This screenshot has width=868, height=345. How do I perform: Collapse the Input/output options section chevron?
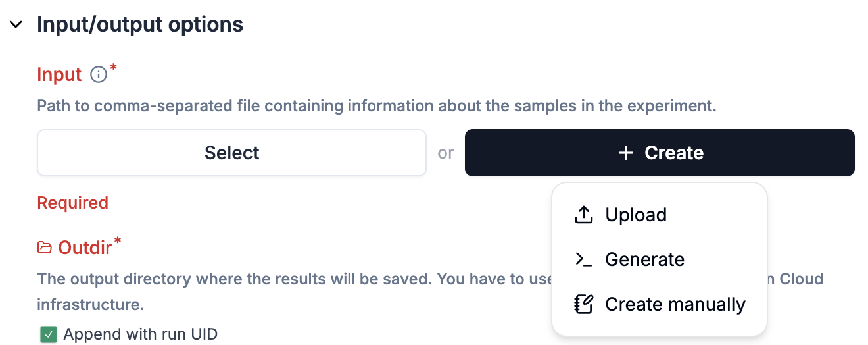(16, 25)
